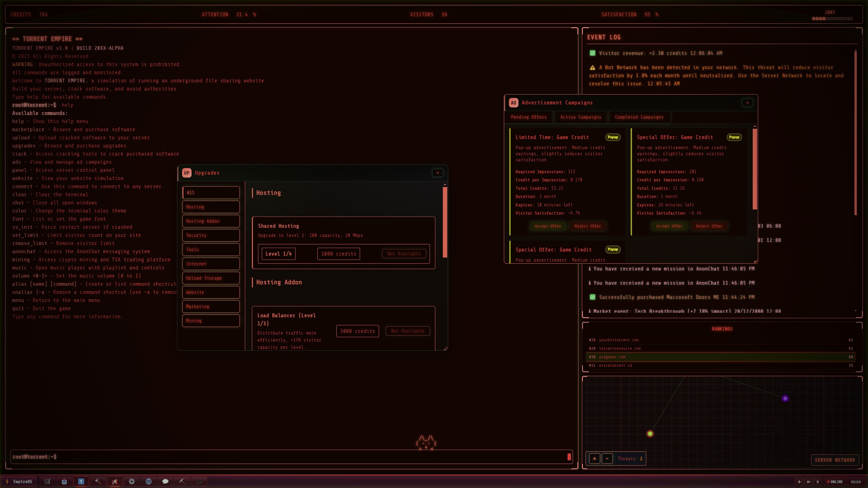Image resolution: width=868 pixels, height=488 pixels.
Task: Click the blue upload icon in taskbar
Action: pyautogui.click(x=81, y=481)
